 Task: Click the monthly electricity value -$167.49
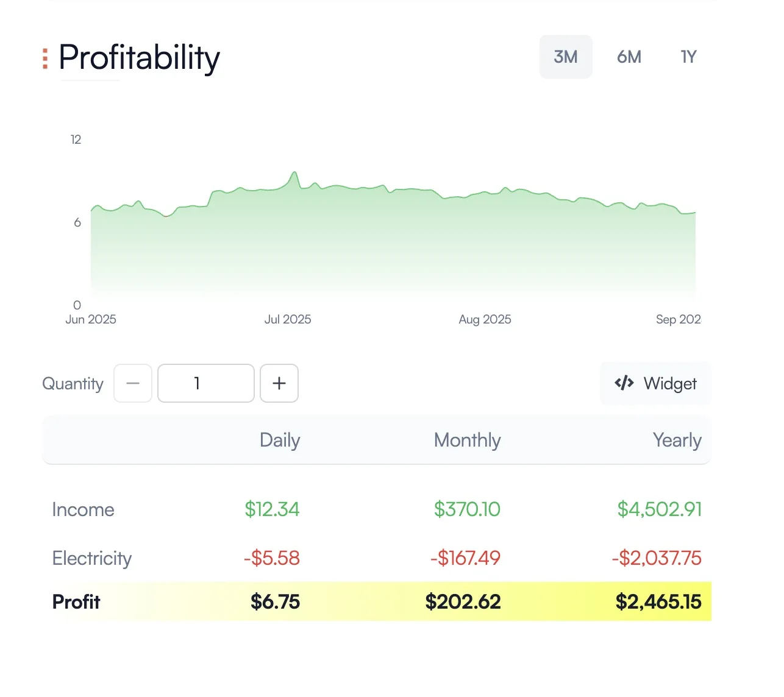[x=465, y=558]
